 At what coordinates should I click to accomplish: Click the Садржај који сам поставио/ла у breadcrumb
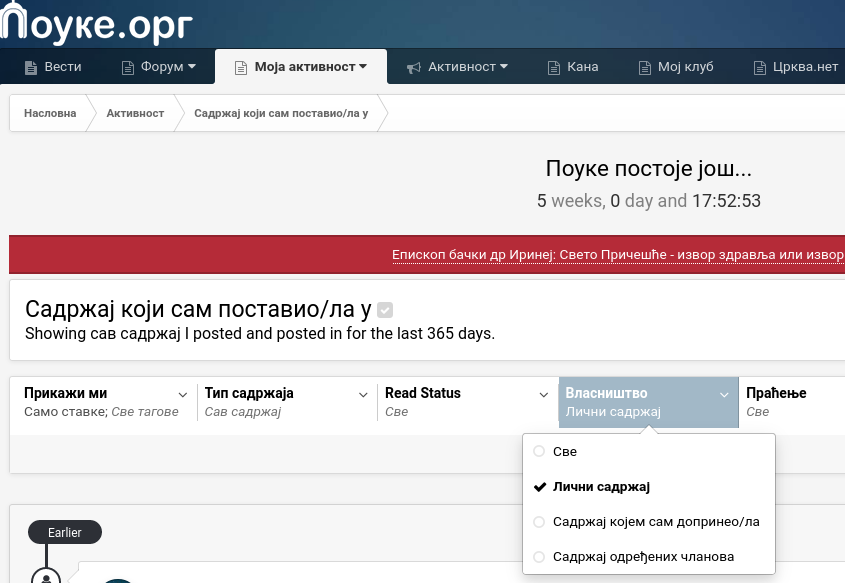281,113
